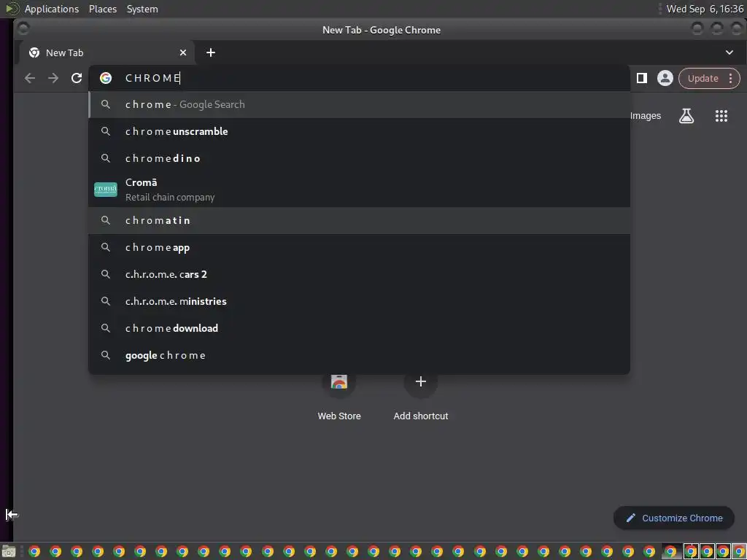The height and width of the screenshot is (560, 747).
Task: Open the Google apps grid
Action: tap(721, 116)
